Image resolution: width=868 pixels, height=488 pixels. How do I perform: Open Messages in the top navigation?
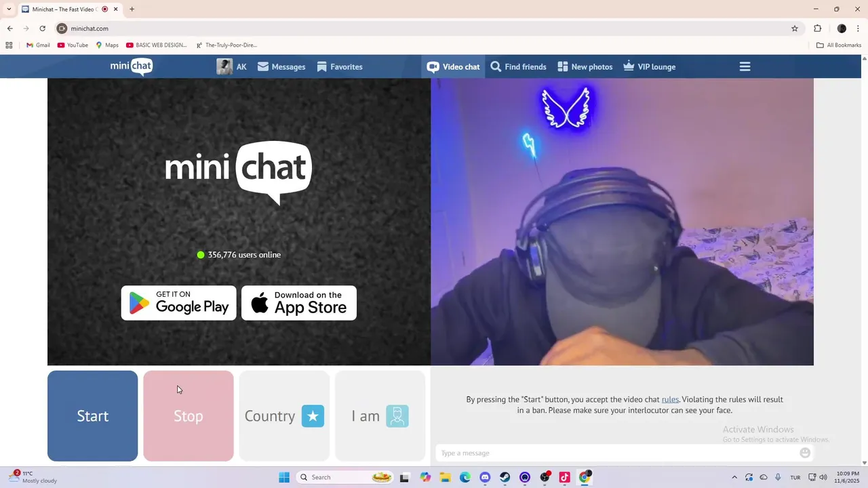point(281,66)
